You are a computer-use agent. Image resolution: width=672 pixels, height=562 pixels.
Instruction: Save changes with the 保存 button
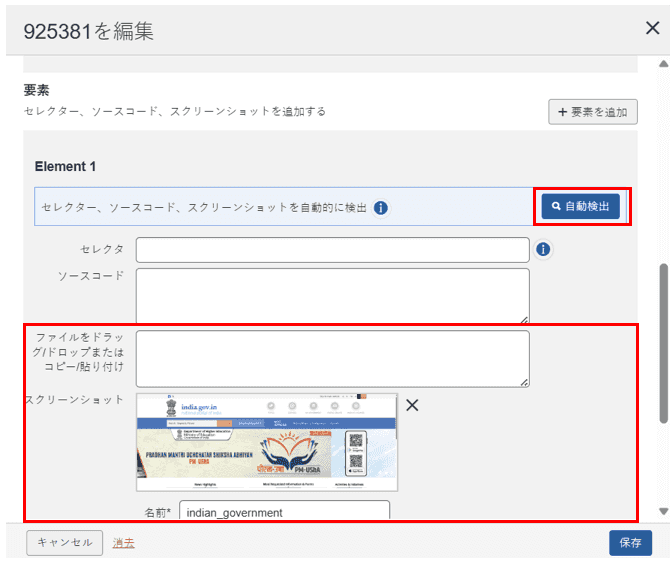(x=630, y=542)
